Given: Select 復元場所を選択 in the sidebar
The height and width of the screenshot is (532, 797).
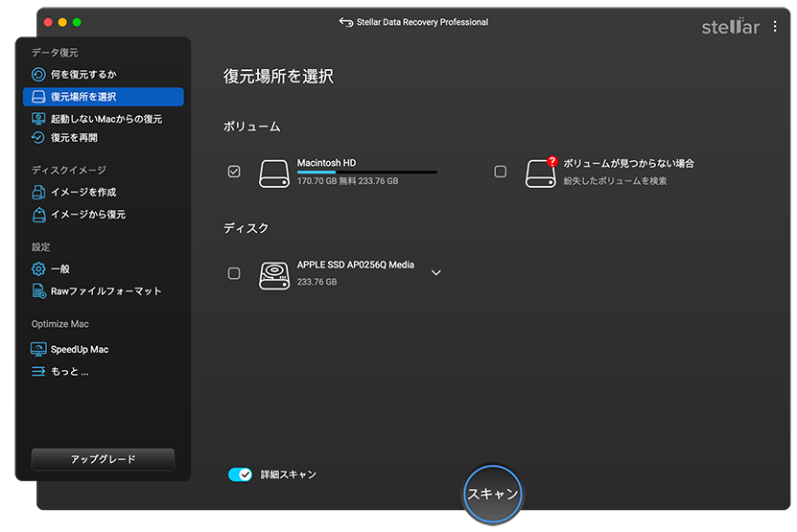Looking at the screenshot, I should click(x=103, y=97).
